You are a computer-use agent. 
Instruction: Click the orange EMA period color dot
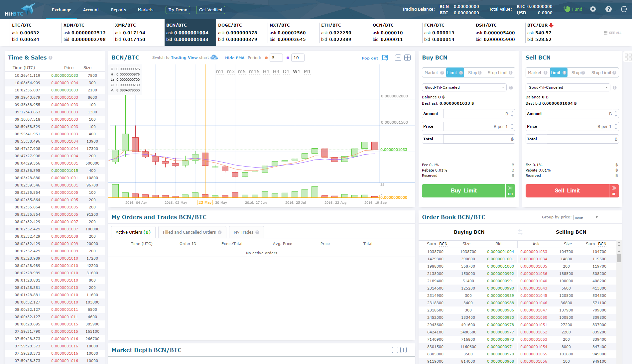point(266,58)
